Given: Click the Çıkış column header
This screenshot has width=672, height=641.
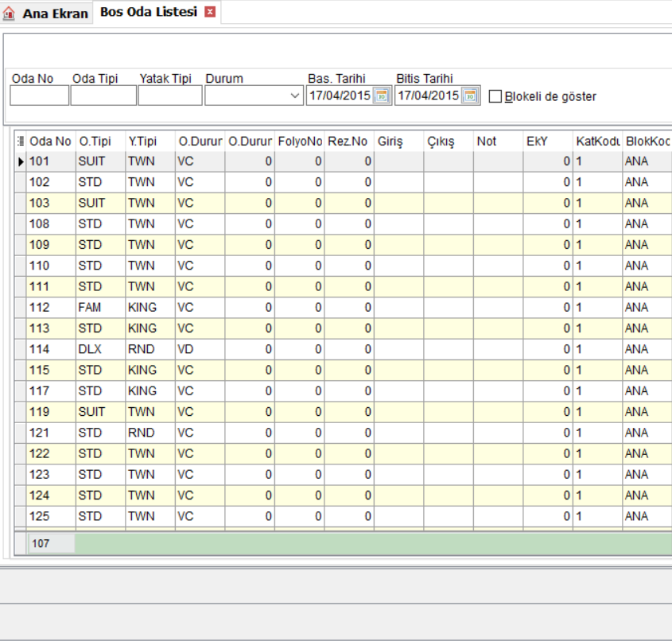Looking at the screenshot, I should click(449, 141).
